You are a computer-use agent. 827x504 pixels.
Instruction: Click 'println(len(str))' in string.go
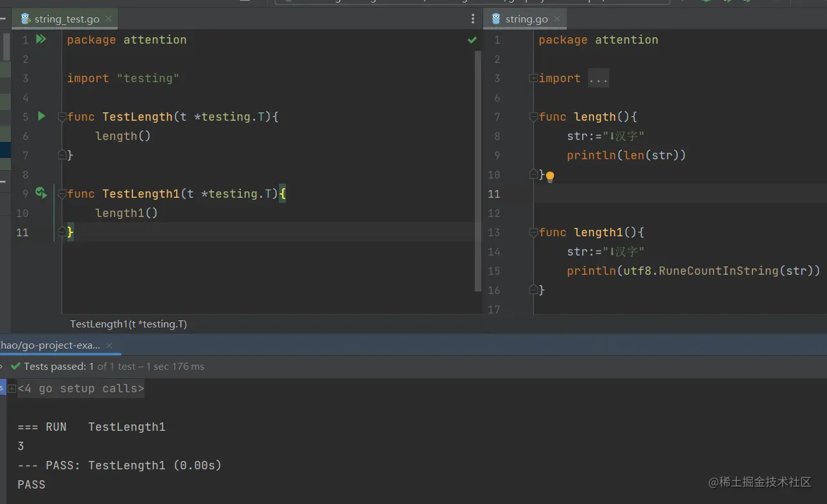[627, 155]
